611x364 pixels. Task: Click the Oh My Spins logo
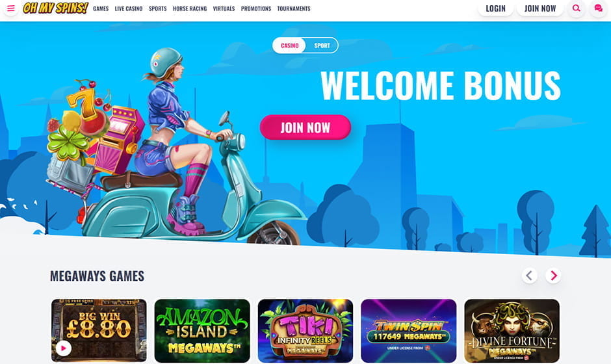(x=55, y=8)
